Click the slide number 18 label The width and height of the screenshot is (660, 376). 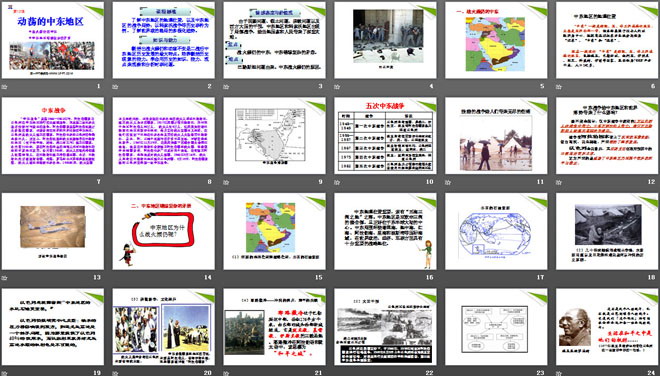pos(651,277)
